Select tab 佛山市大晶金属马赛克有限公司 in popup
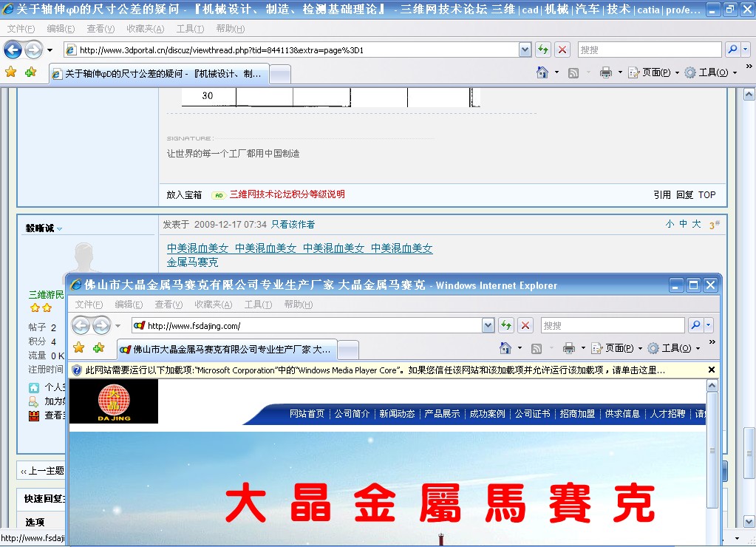The width and height of the screenshot is (756, 547). [x=227, y=349]
